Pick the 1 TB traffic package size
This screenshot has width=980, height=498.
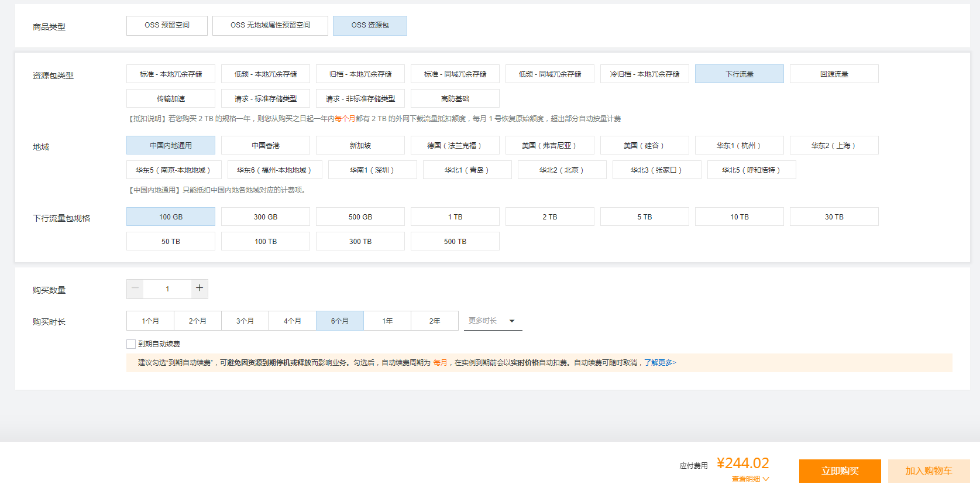[x=455, y=217]
